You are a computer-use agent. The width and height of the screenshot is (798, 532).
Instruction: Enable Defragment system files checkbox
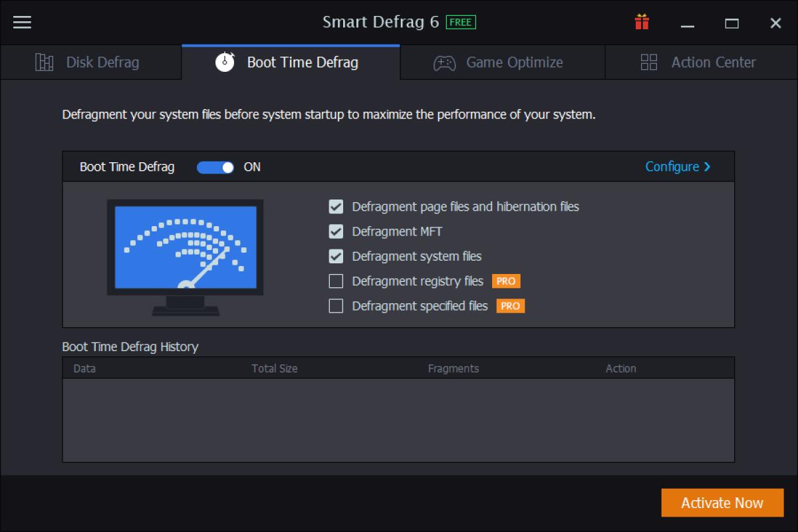(336, 256)
